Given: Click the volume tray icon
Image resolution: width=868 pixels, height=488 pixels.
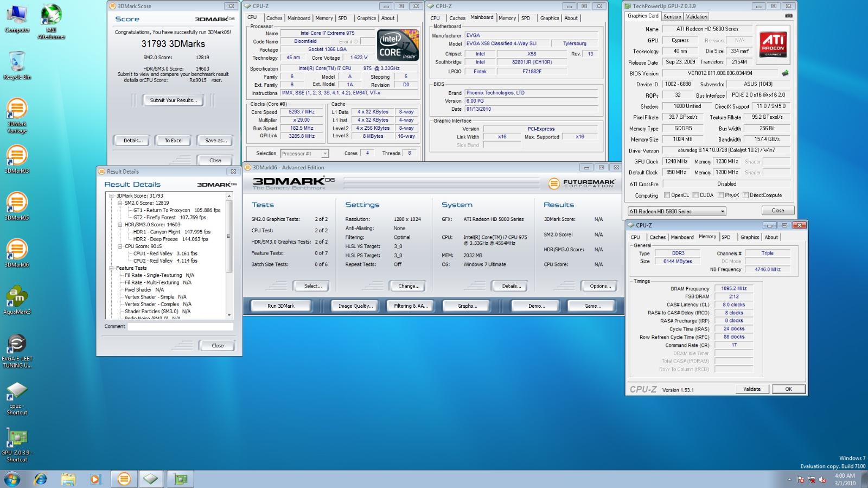Looking at the screenshot, I should (x=822, y=479).
